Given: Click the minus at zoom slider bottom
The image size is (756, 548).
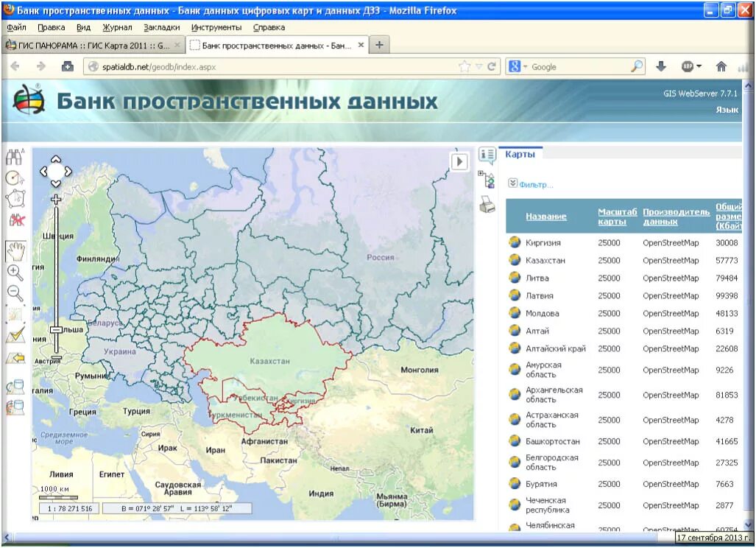Looking at the screenshot, I should pos(57,359).
